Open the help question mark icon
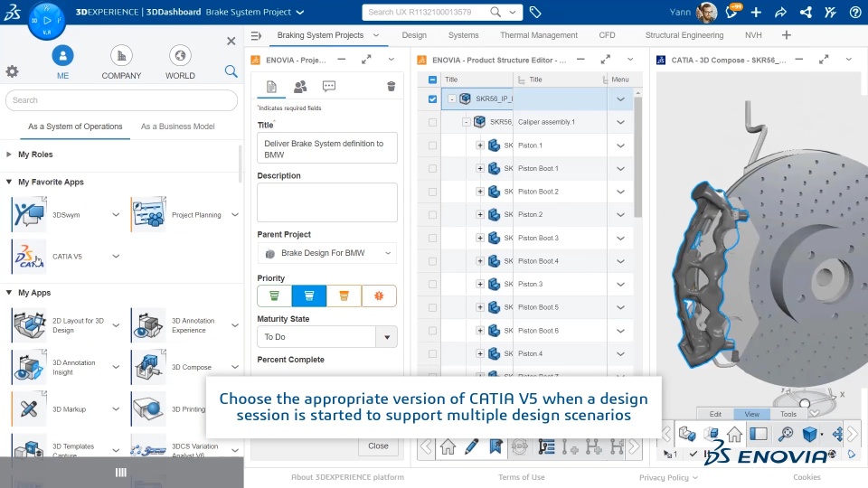The image size is (868, 488). tap(855, 12)
